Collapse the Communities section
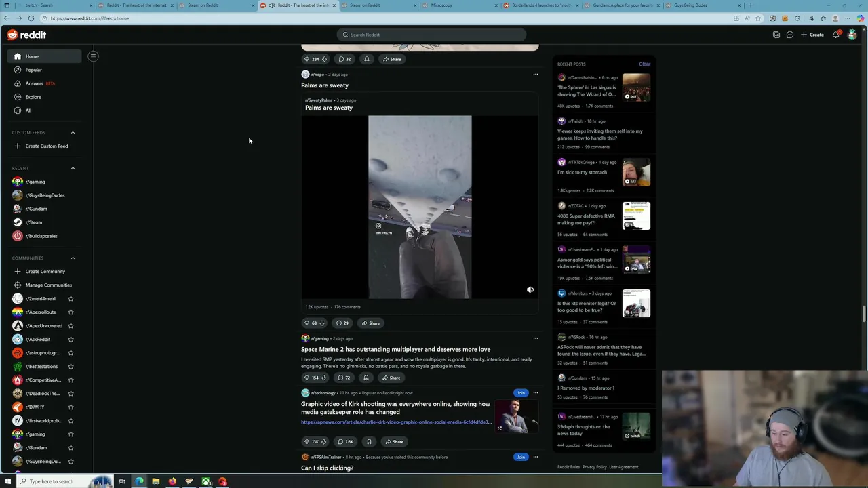Image resolution: width=868 pixels, height=488 pixels. point(73,258)
